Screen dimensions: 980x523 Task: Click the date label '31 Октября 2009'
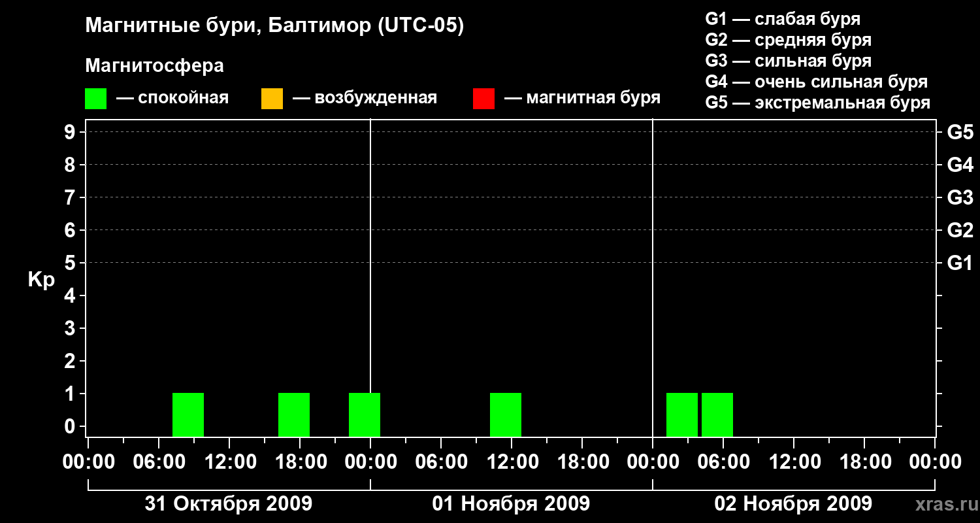(x=229, y=503)
